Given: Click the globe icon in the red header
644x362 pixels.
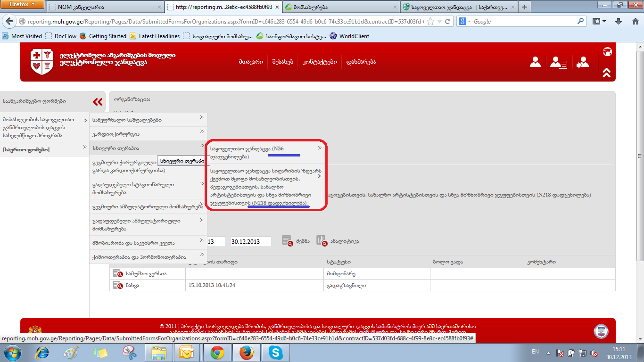Looking at the screenshot, I should (607, 52).
